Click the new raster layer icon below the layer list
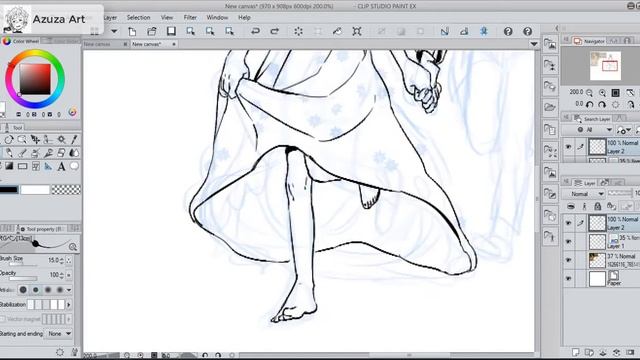The height and width of the screenshot is (360, 640). tap(576, 352)
